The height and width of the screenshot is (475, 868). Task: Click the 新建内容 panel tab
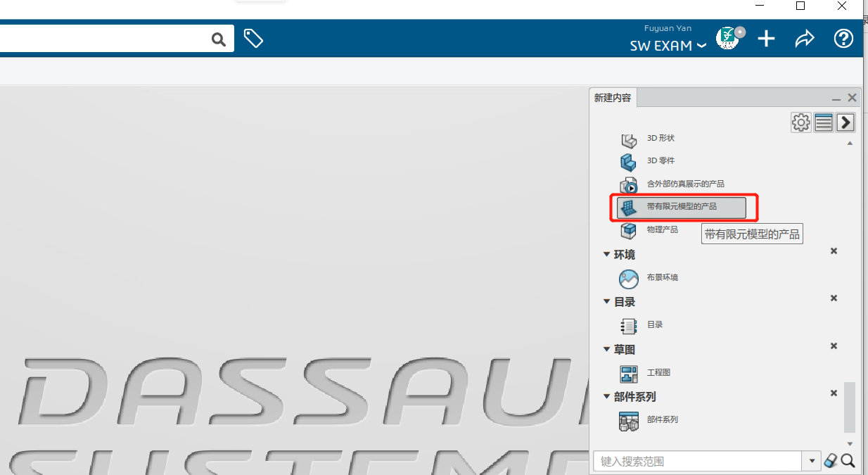tap(613, 98)
